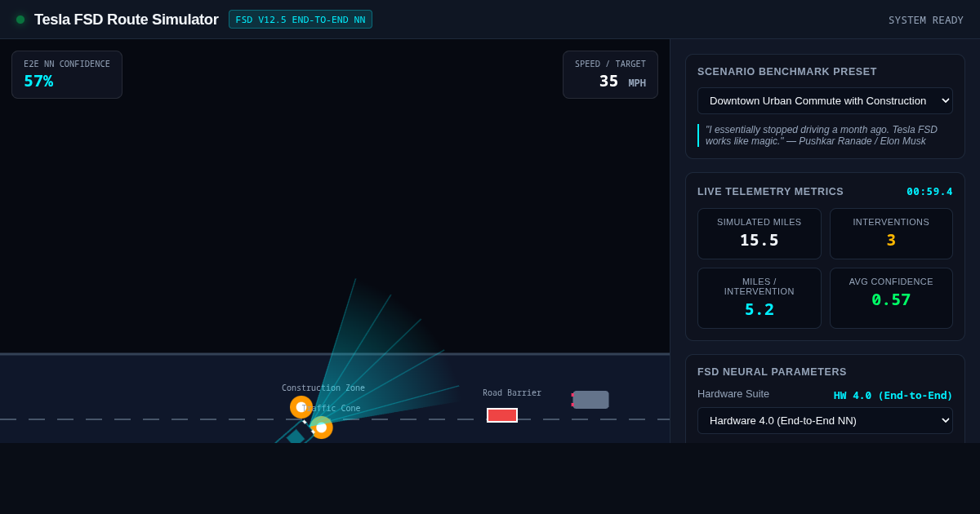Image resolution: width=980 pixels, height=514 pixels.
Task: Click the Traffic Cone marker on the road
Action: click(321, 428)
